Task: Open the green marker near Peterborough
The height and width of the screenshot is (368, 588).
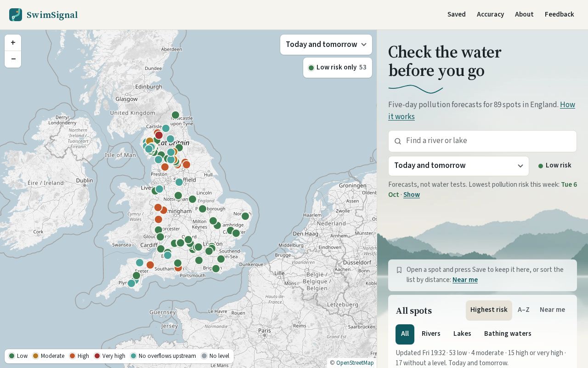Action: (202, 209)
